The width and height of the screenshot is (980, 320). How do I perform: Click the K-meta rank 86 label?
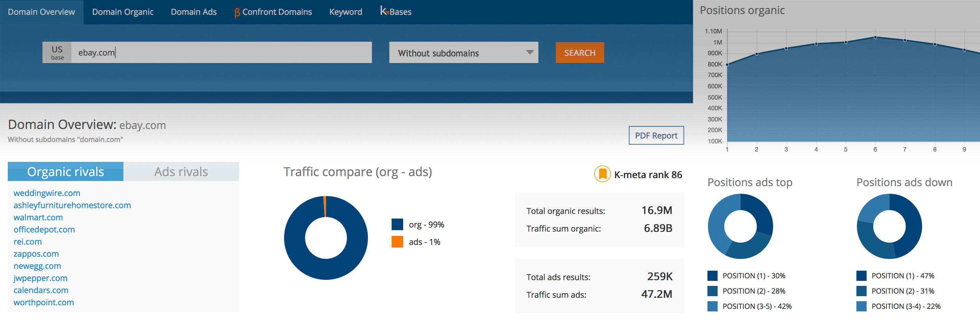pyautogui.click(x=648, y=175)
